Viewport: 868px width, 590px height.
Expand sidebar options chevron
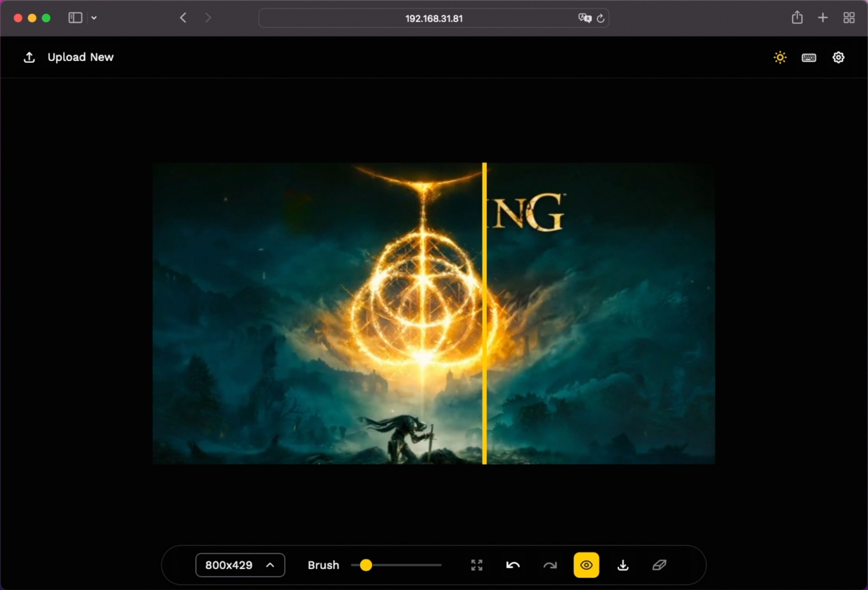click(x=94, y=18)
